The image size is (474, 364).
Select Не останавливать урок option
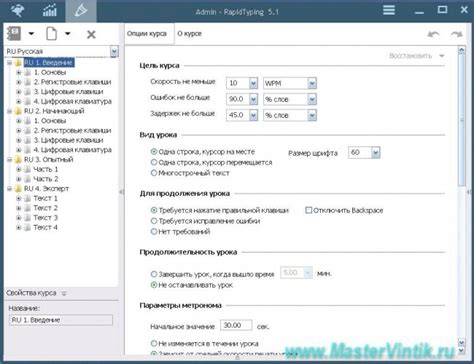154,285
